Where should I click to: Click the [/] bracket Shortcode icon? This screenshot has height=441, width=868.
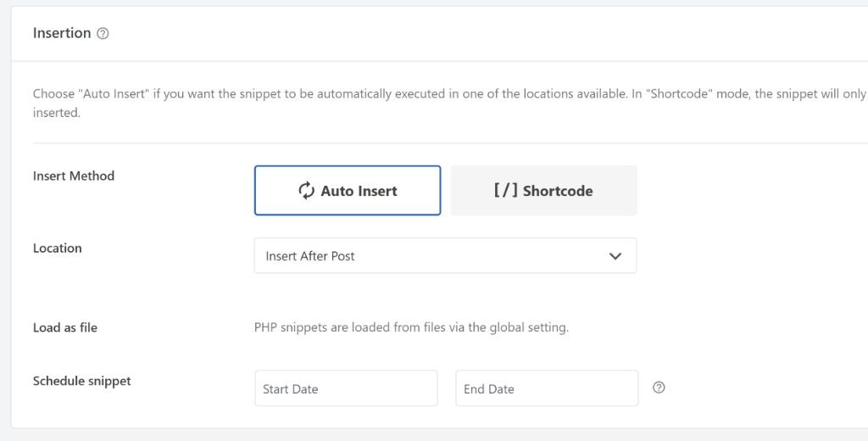[505, 191]
